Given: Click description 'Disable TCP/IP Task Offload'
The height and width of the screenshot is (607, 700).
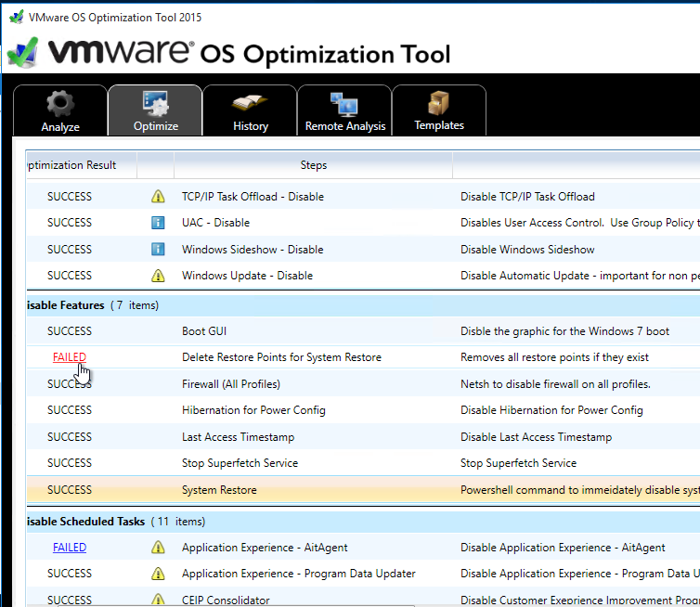Looking at the screenshot, I should [527, 197].
